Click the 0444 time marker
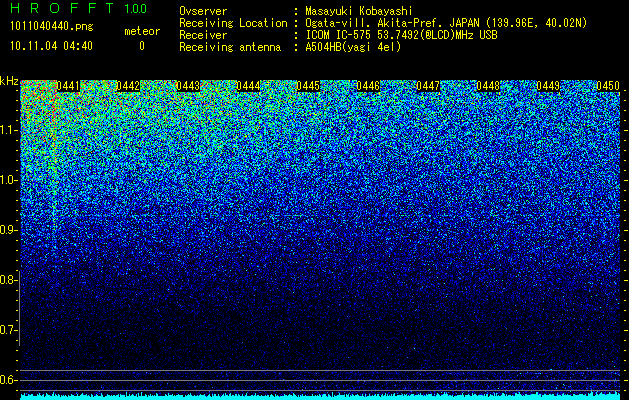Viewport: 629px width, 400px height. tap(248, 86)
